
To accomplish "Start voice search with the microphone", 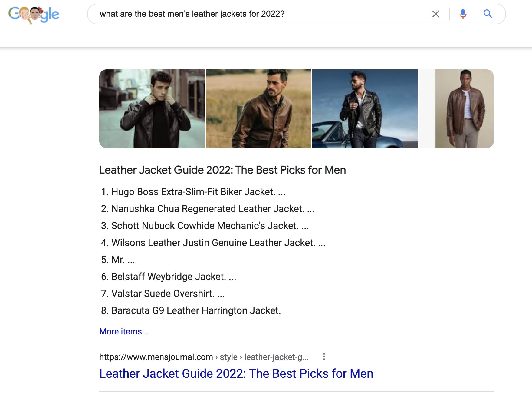I will pos(463,14).
